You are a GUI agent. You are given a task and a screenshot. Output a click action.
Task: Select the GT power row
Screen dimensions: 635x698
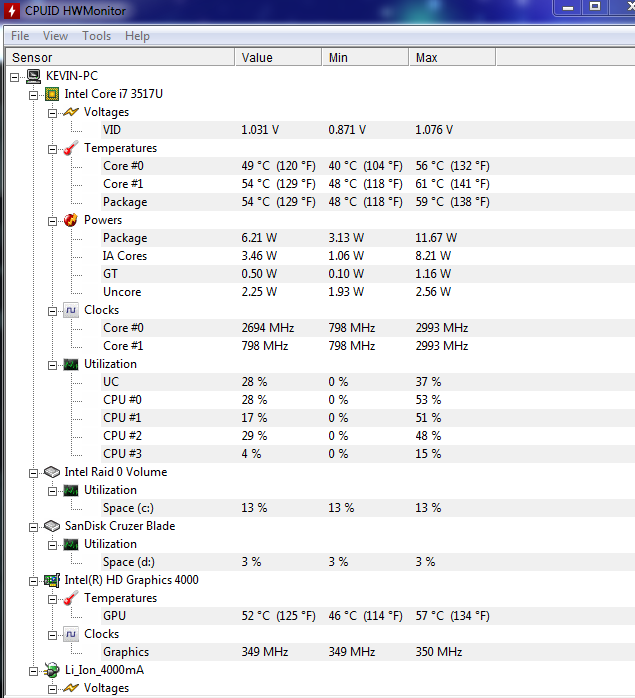pos(368,274)
